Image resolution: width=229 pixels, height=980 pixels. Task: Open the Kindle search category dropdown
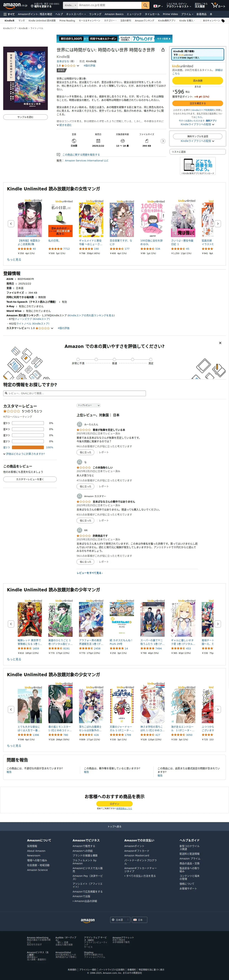tap(70, 5)
